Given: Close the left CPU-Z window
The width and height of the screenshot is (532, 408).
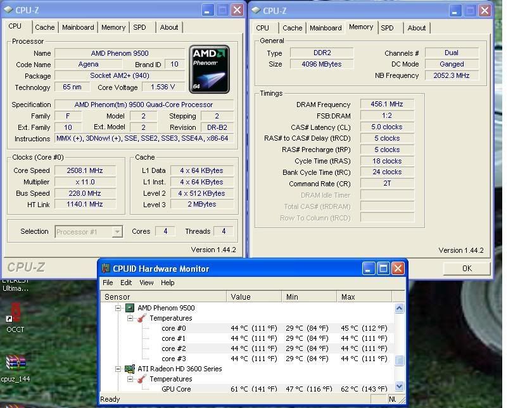Looking at the screenshot, I should 237,10.
